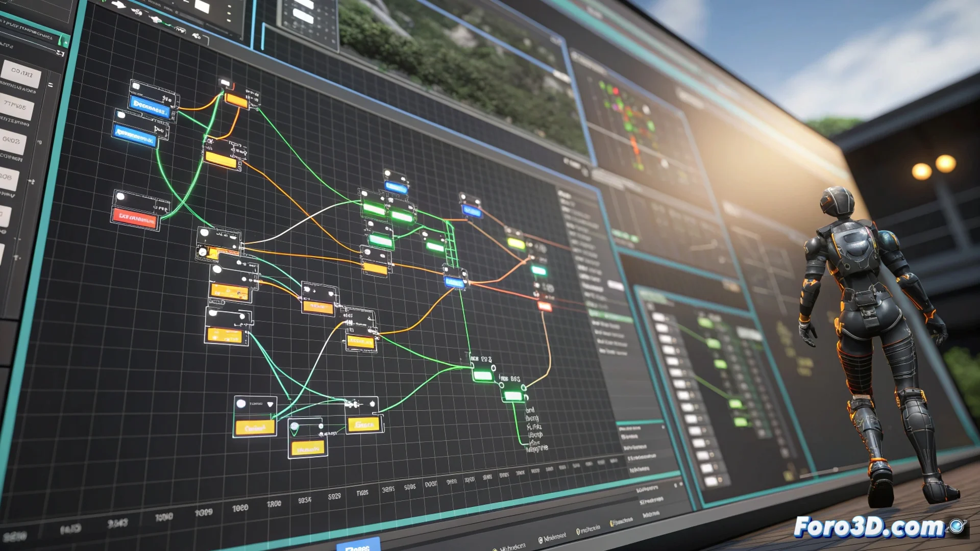Select the large red node in graph
980x551 pixels.
tap(135, 218)
